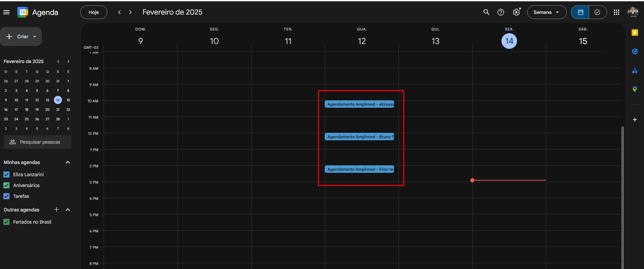The width and height of the screenshot is (644, 269).
Task: Open the Agendamento Amplimed Bruno event
Action: (359, 137)
